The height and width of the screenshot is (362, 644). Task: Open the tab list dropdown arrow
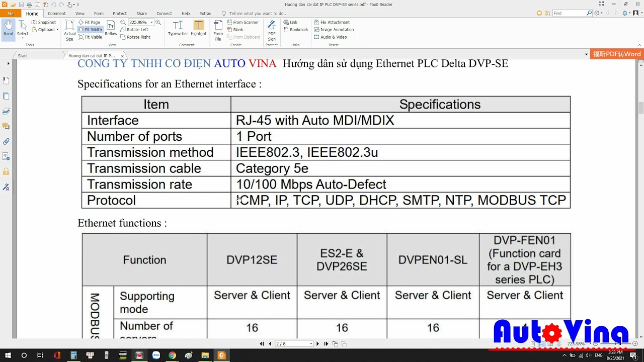pos(586,54)
